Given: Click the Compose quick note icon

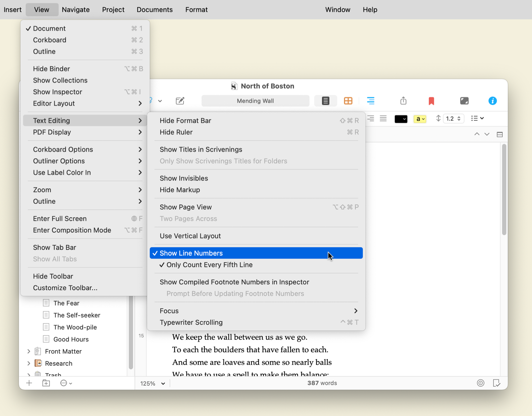Looking at the screenshot, I should [180, 101].
